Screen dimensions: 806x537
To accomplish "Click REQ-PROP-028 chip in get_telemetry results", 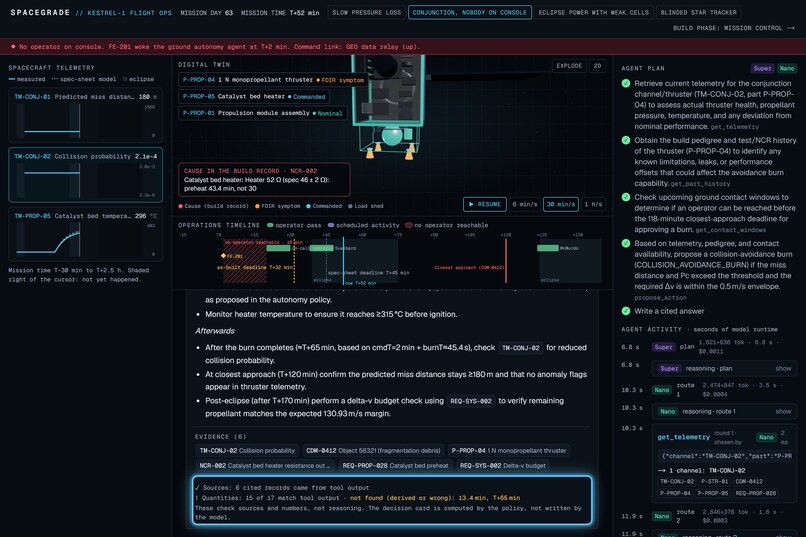I will click(755, 493).
